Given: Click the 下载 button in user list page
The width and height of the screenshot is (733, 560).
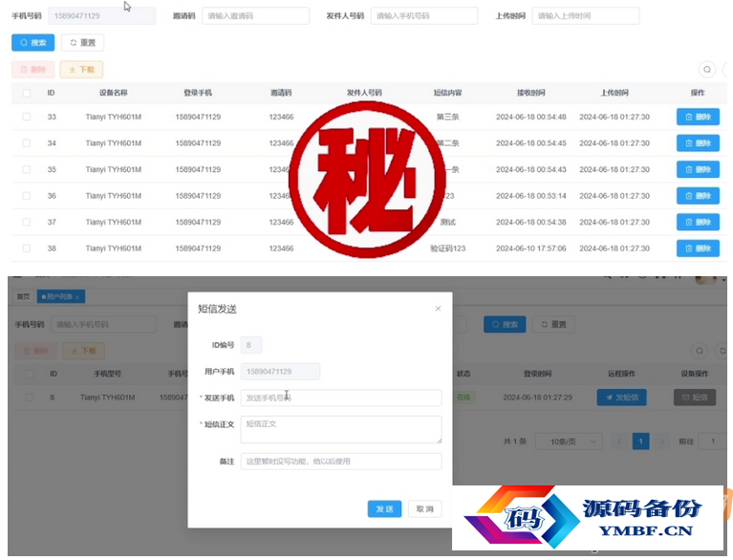Looking at the screenshot, I should (x=83, y=351).
